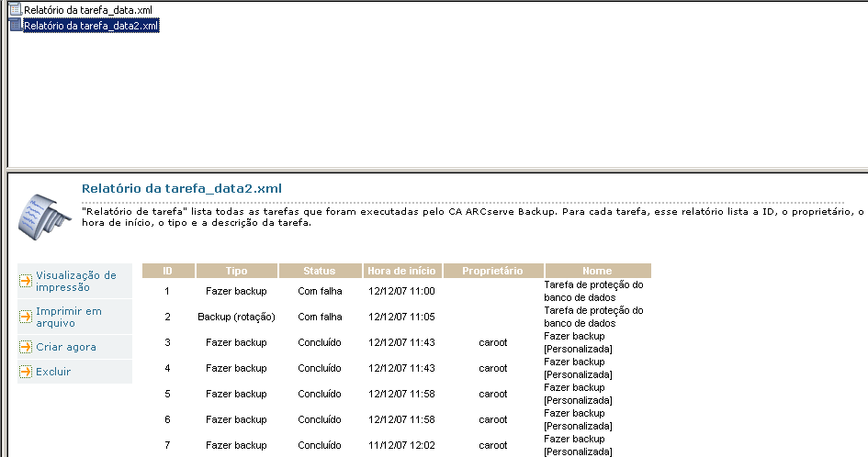Click the Excluir link
This screenshot has height=457, width=868.
point(53,372)
